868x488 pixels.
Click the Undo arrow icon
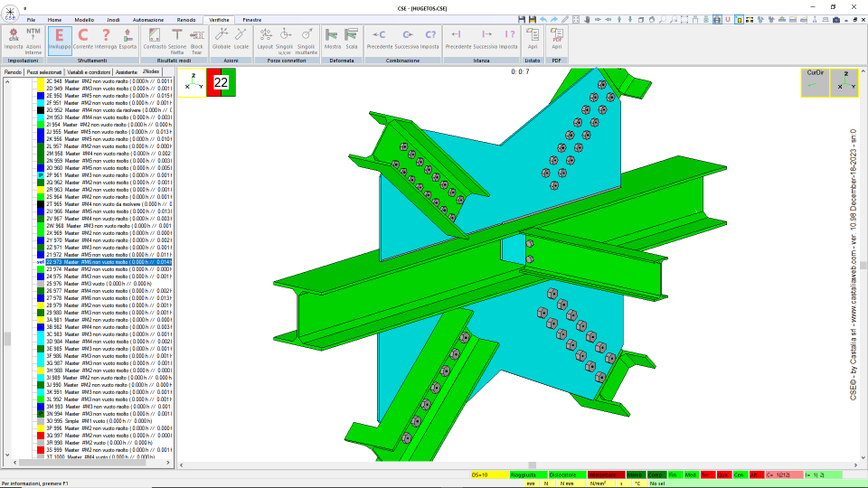543,19
